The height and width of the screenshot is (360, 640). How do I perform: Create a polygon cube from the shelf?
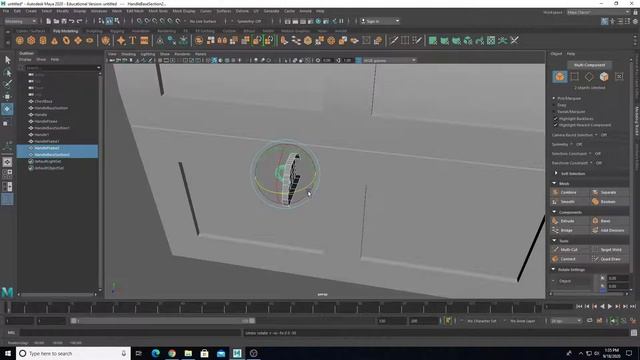[31, 40]
